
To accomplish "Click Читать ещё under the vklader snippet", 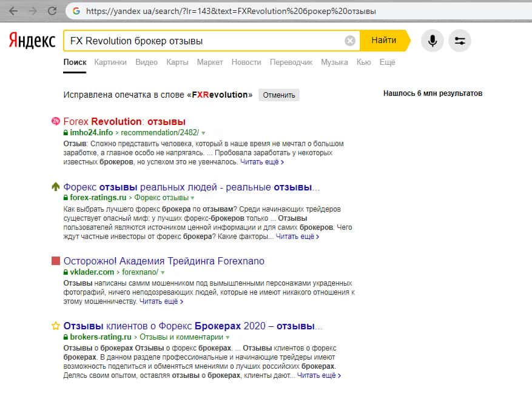I will (x=161, y=301).
